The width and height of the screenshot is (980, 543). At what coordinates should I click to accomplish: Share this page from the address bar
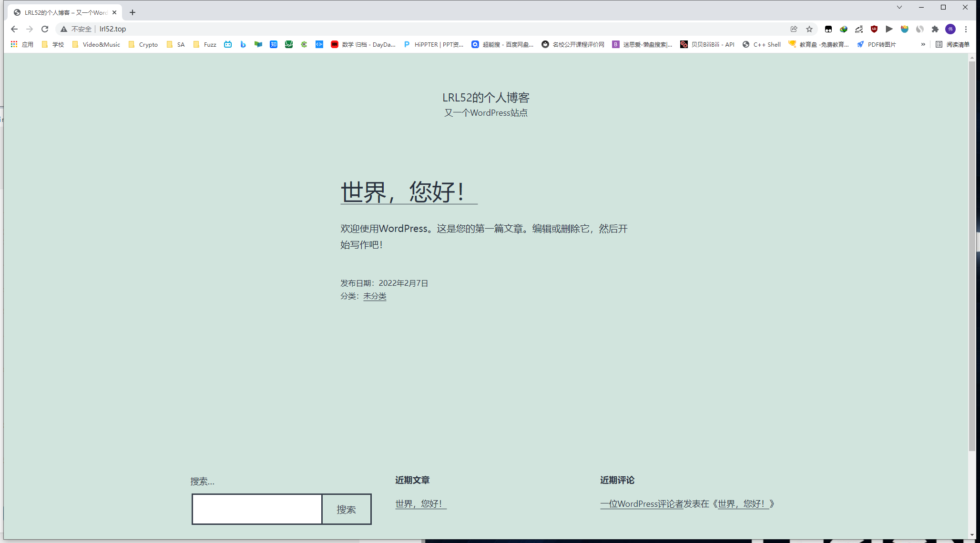(794, 29)
